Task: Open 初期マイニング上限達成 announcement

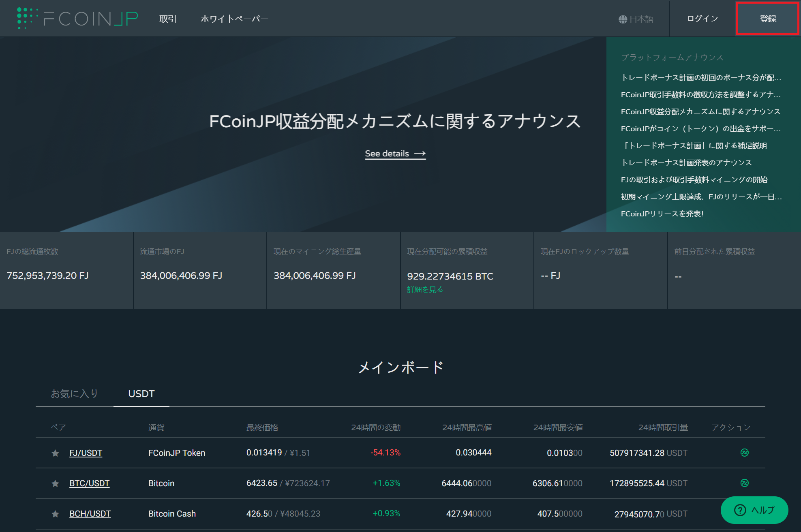Action: point(701,197)
